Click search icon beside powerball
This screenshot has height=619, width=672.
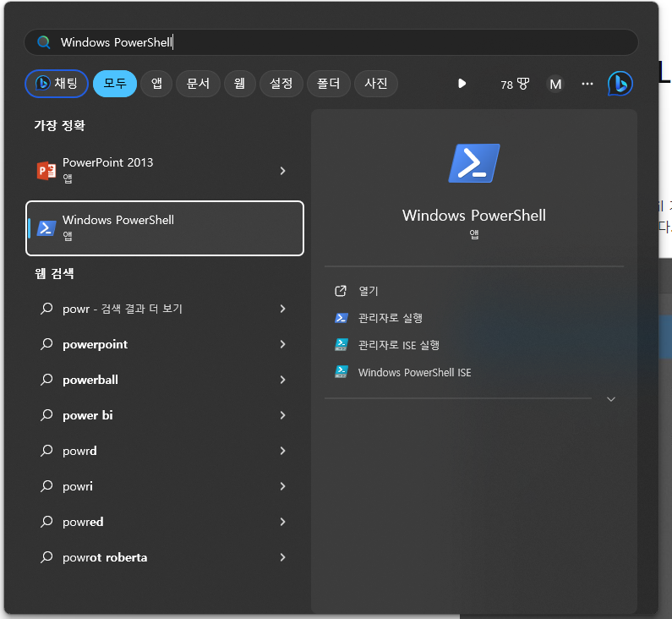[x=46, y=380]
